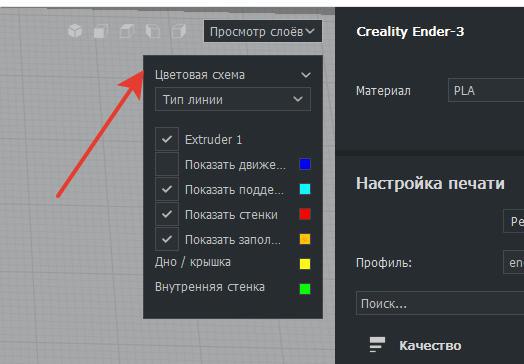
Task: Click the Качество layers icon
Action: tap(377, 345)
